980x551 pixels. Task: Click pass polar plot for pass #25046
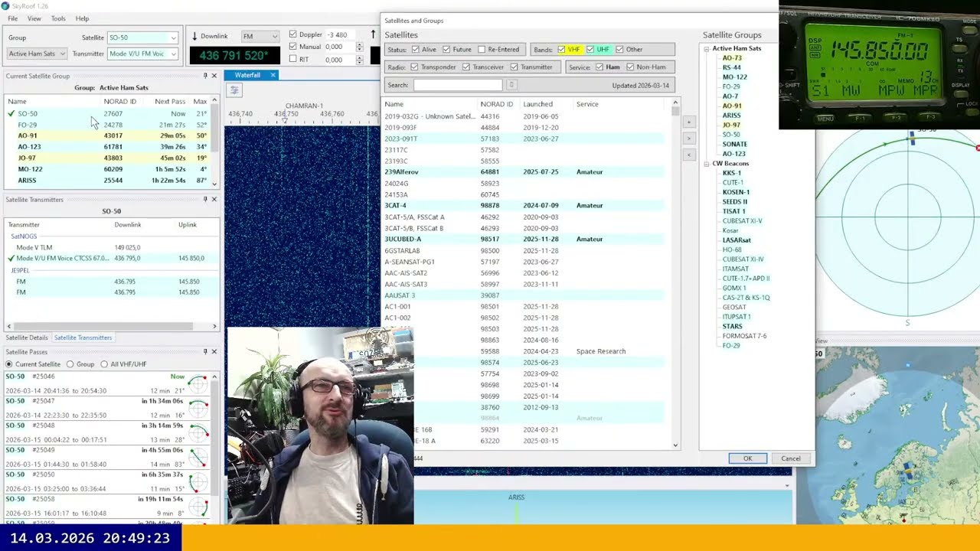point(198,384)
